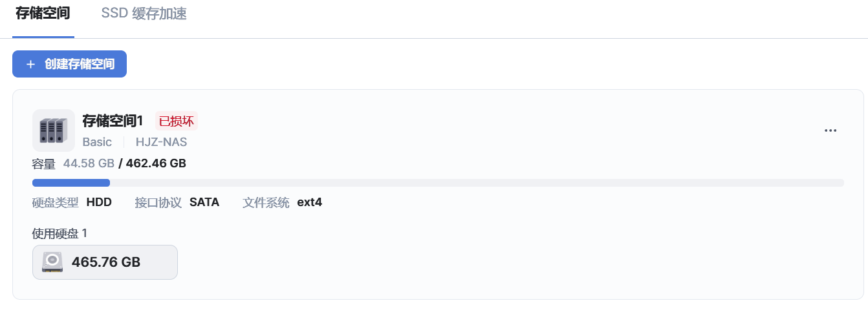Screen dimensions: 868x312
Task: Click the storage pool server icon
Action: click(53, 130)
